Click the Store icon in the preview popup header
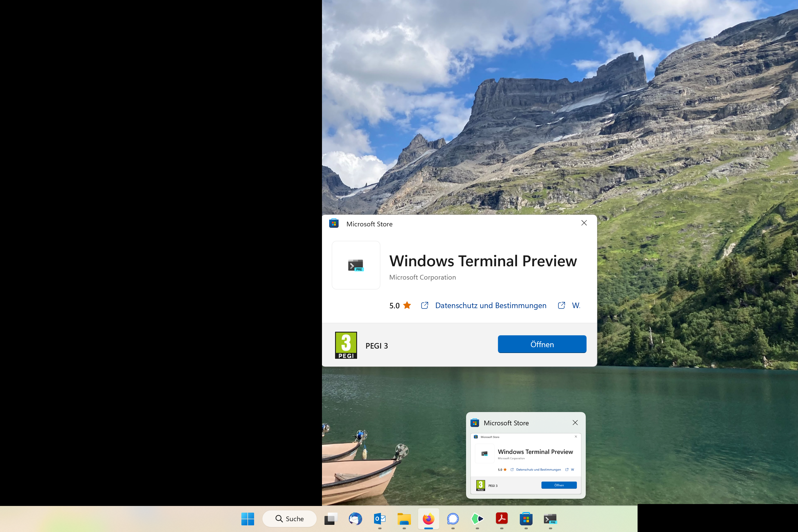This screenshot has height=532, width=798. pos(475,423)
